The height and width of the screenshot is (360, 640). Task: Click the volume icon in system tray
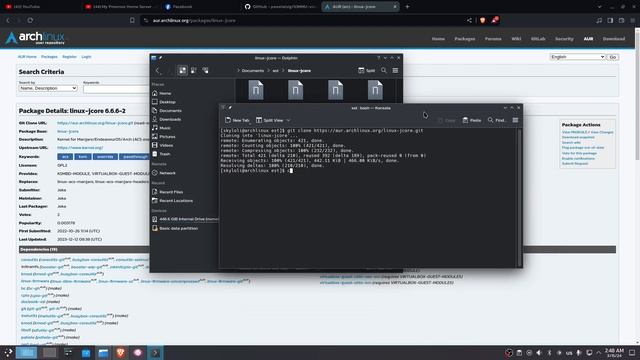(x=539, y=353)
